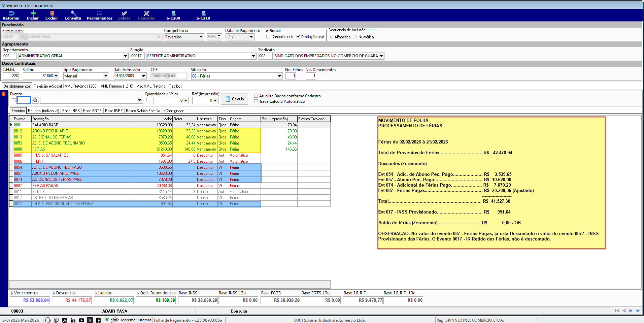Switch to the Base INSS tab
Image resolution: width=644 pixels, height=323 pixels.
(x=71, y=111)
